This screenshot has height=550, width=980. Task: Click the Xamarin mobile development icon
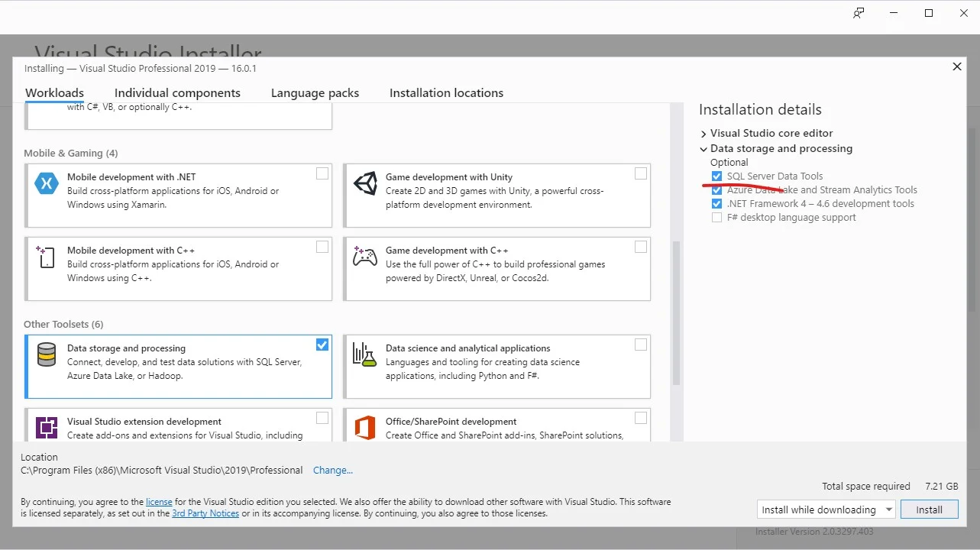tap(47, 183)
